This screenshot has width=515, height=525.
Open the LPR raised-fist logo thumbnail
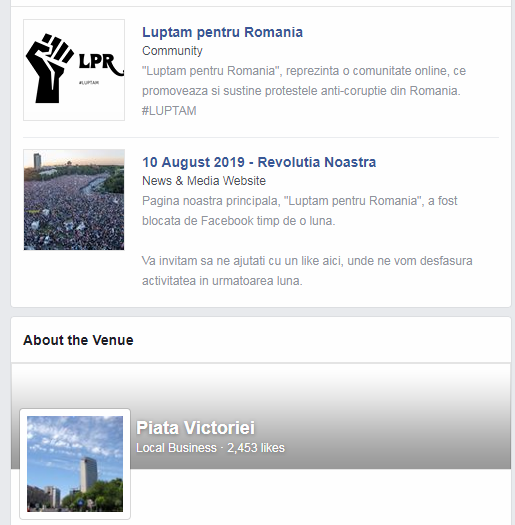74,70
